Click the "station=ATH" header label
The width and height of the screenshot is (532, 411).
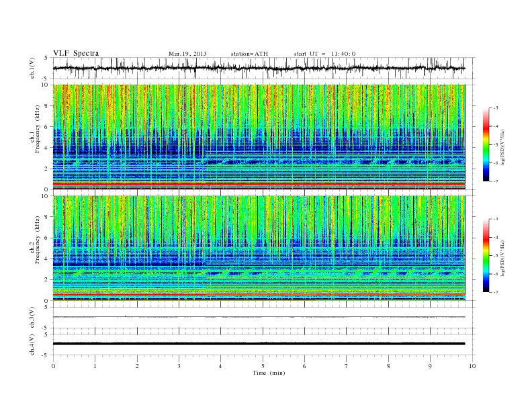point(249,54)
